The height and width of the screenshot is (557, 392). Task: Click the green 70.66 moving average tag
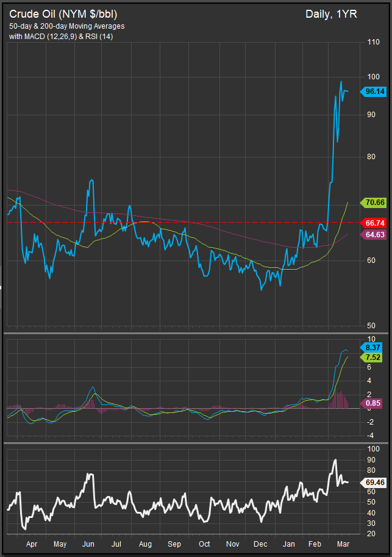coord(373,202)
